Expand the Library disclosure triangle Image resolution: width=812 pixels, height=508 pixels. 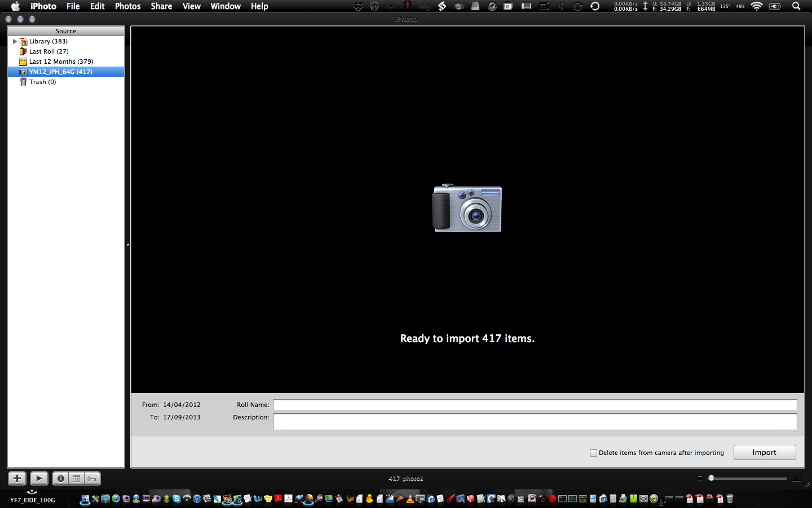[15, 41]
